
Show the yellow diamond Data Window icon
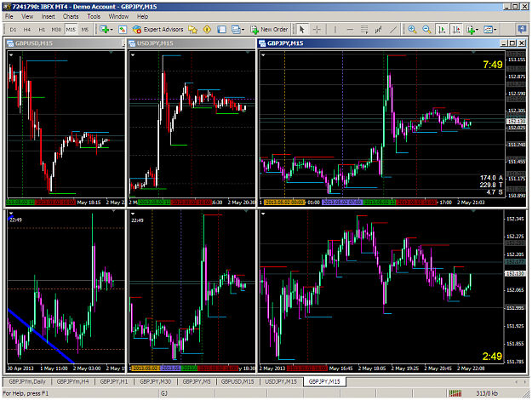(207, 30)
